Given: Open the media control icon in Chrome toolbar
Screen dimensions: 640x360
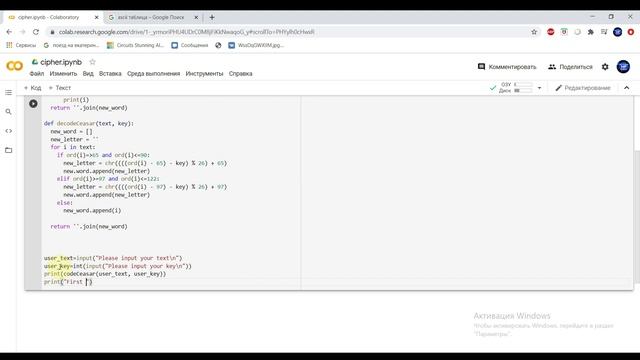Looking at the screenshot, I should [604, 32].
